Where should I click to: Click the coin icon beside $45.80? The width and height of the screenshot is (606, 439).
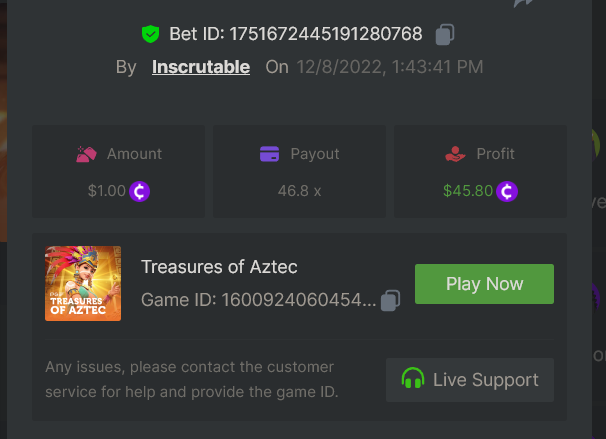(x=508, y=190)
